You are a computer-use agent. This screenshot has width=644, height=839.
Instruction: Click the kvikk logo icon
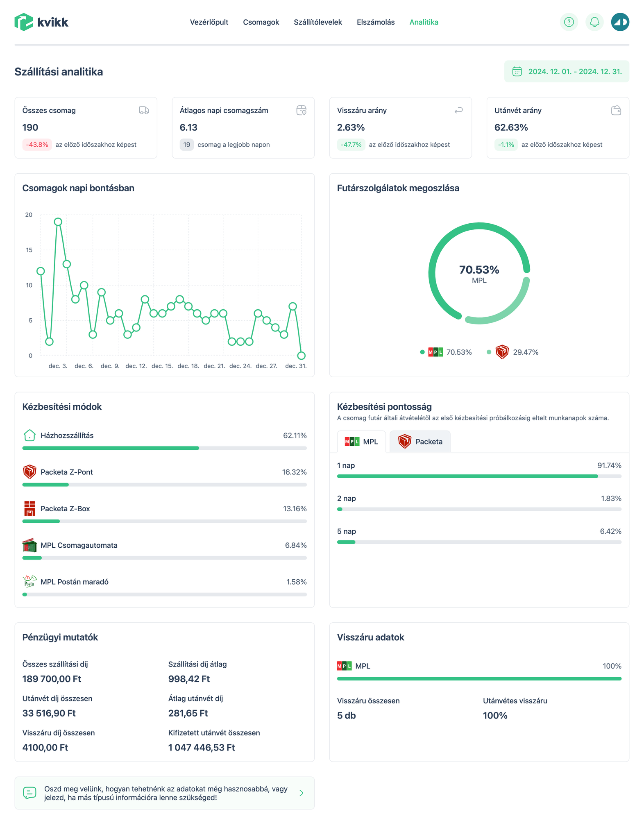(x=23, y=22)
